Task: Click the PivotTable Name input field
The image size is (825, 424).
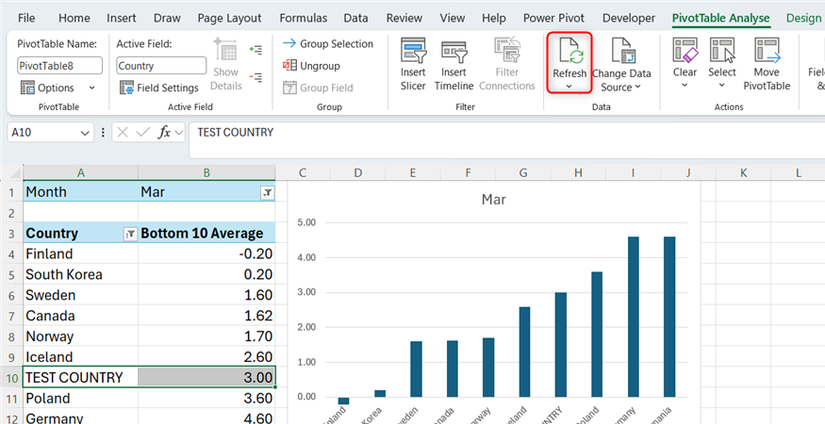Action: click(60, 66)
